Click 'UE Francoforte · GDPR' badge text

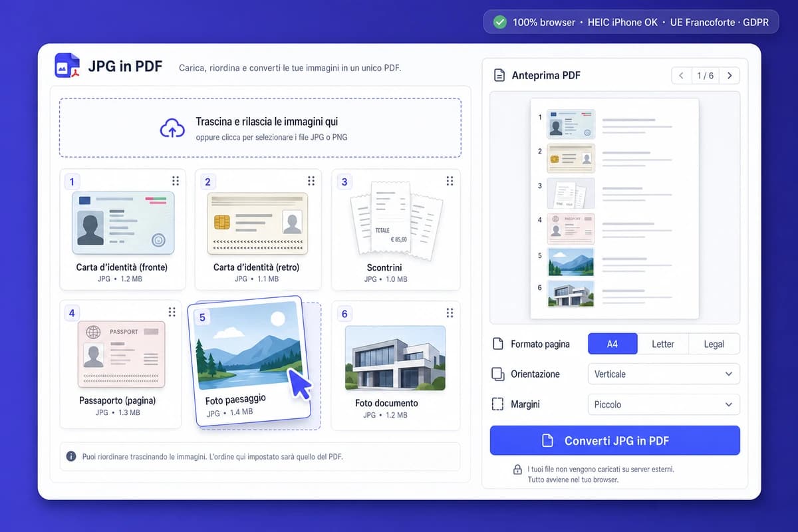[720, 22]
